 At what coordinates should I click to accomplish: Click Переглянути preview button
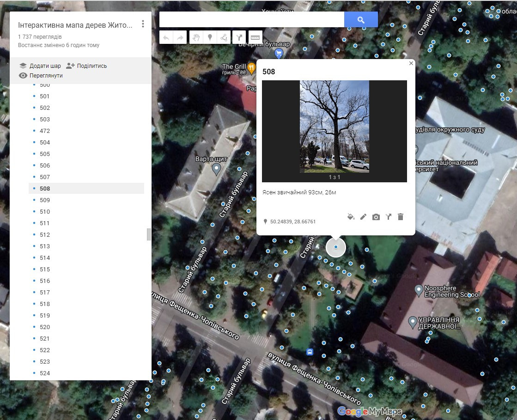[41, 75]
